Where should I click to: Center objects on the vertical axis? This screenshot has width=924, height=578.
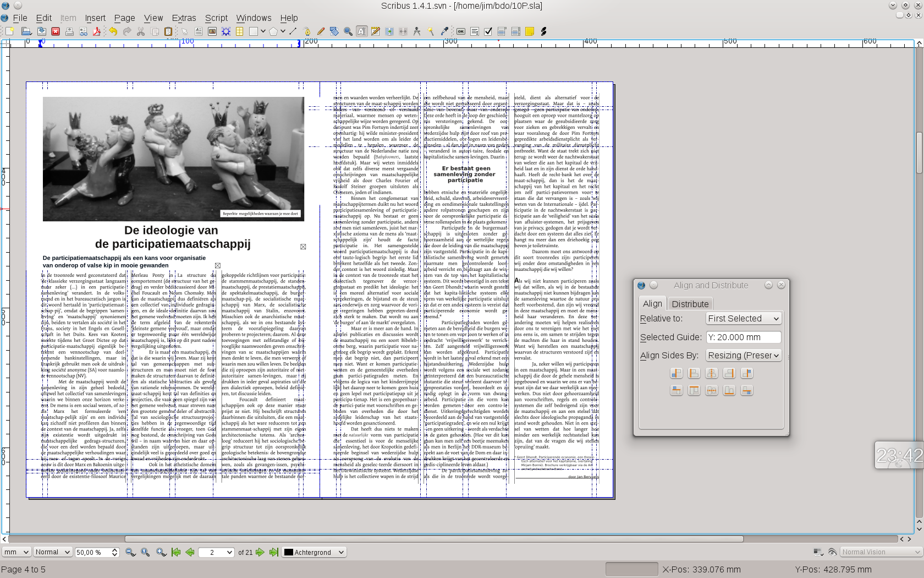[x=712, y=373]
